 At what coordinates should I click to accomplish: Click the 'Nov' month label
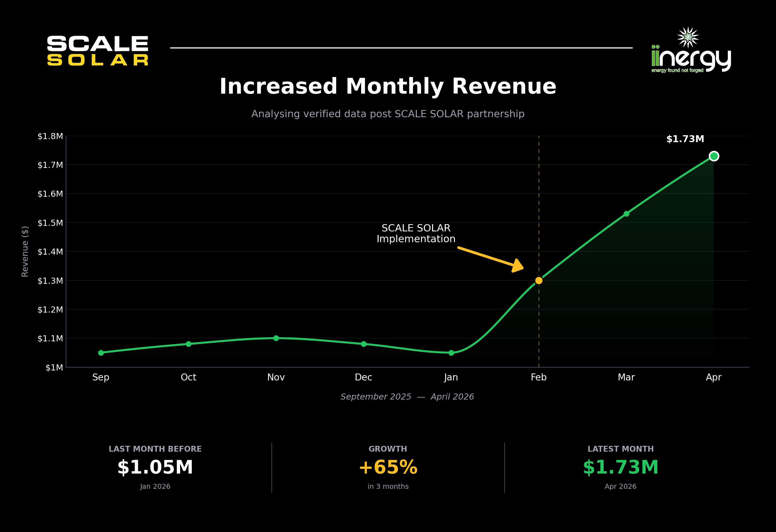pos(276,377)
